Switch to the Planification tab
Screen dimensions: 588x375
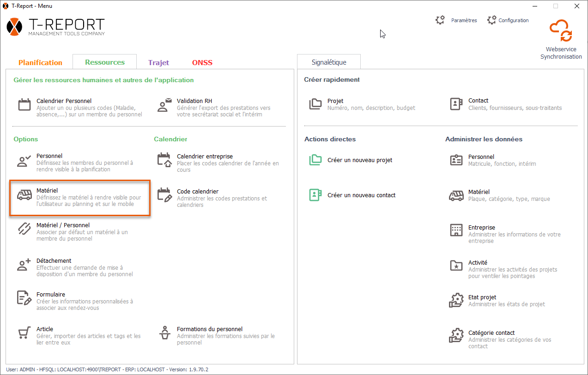[40, 62]
